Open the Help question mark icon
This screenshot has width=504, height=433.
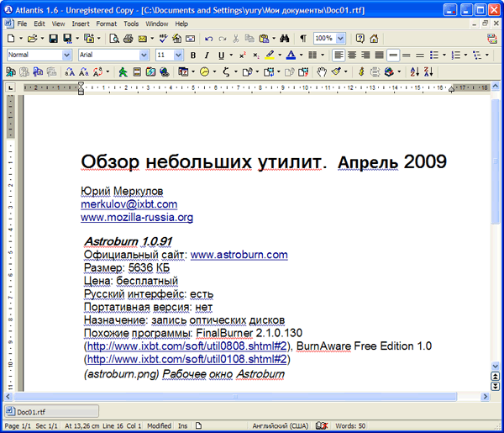tap(360, 39)
